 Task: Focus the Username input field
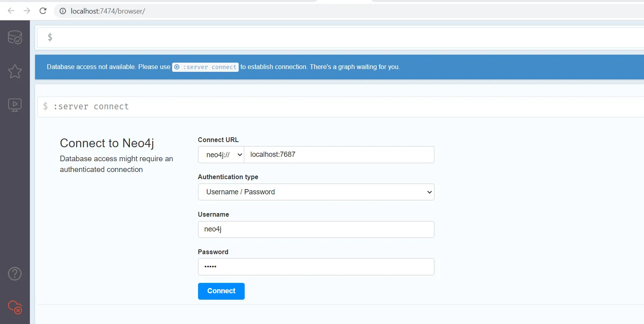[x=316, y=229]
